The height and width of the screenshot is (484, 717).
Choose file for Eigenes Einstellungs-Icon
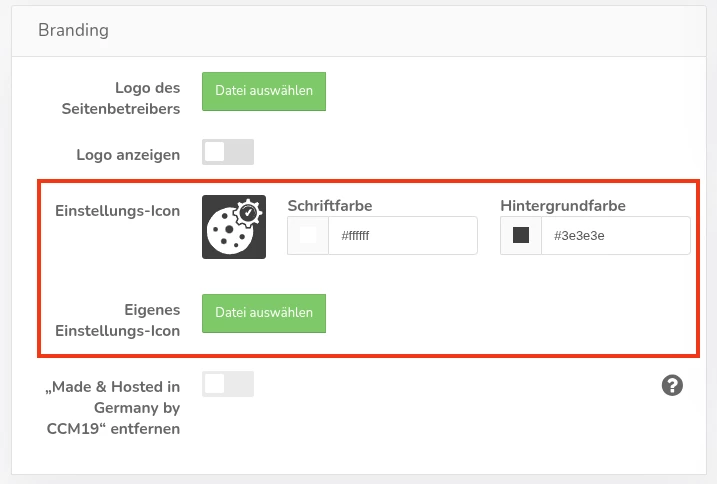tap(264, 313)
